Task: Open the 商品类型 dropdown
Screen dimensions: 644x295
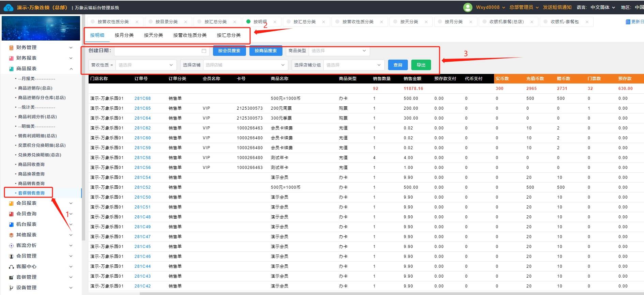Action: click(339, 51)
